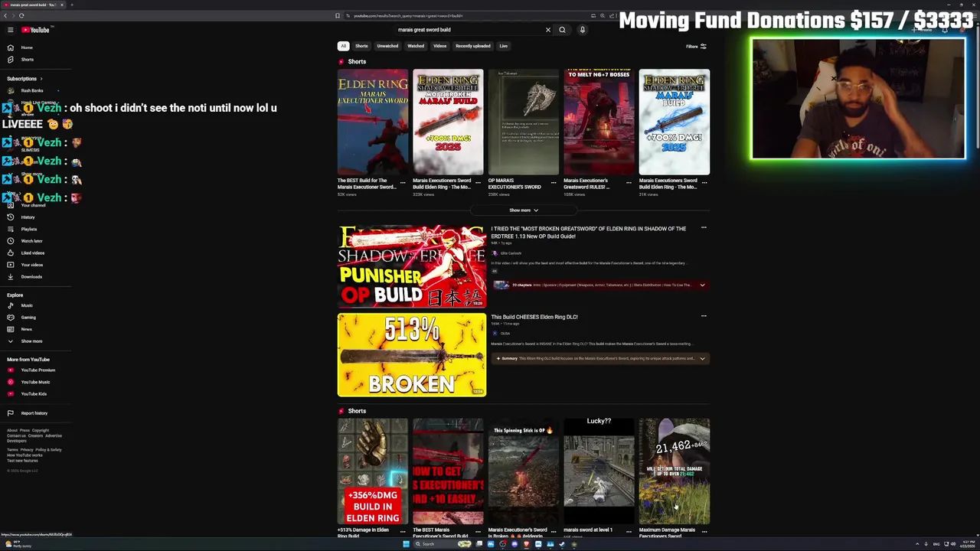Open Shorts in the left sidebar

pos(27,60)
